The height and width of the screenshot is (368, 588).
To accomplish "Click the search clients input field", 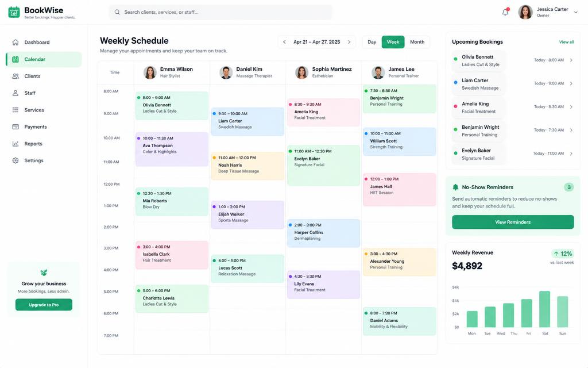I will 220,12.
